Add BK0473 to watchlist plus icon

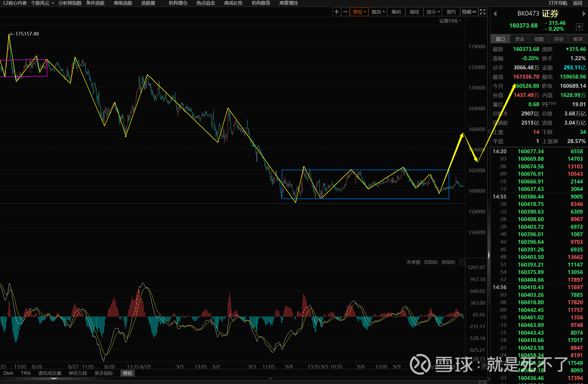pyautogui.click(x=579, y=27)
